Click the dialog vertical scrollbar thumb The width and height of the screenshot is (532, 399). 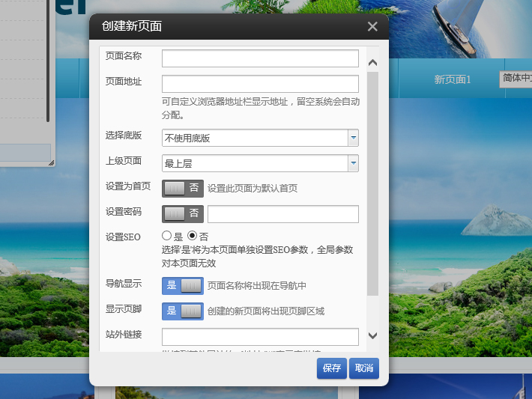[372, 183]
